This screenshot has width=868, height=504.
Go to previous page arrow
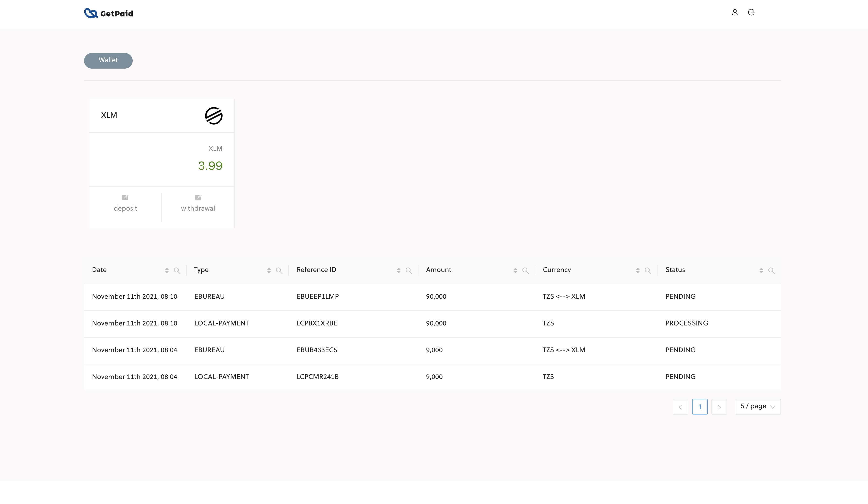[x=680, y=407]
